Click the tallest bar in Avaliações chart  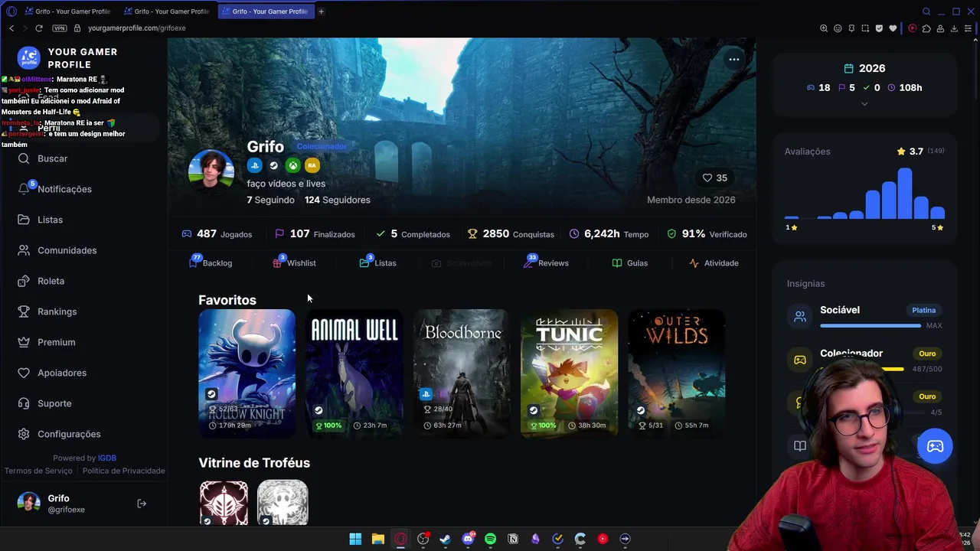coord(905,194)
